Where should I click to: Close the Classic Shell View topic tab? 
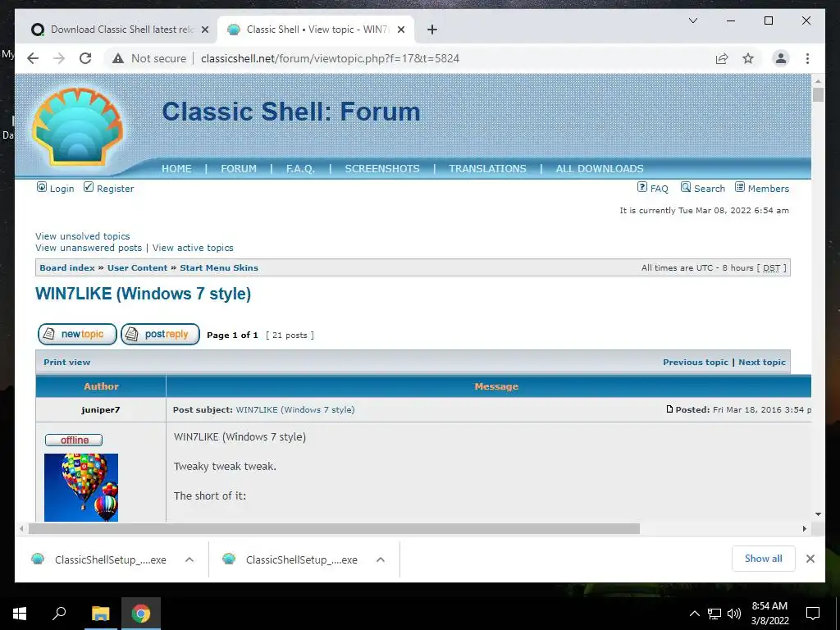point(400,30)
